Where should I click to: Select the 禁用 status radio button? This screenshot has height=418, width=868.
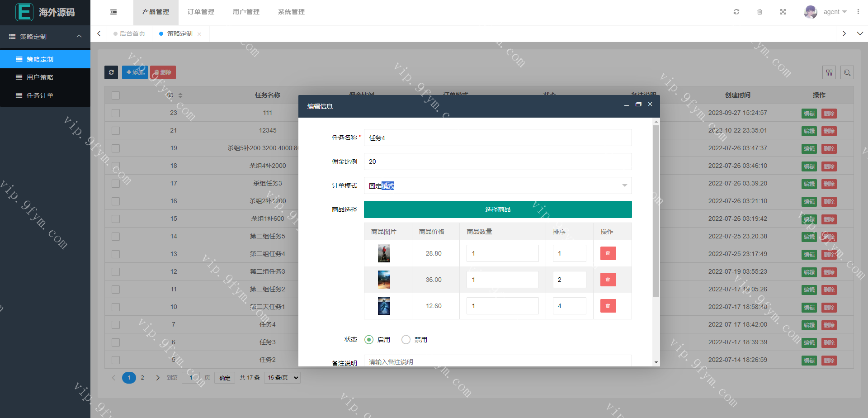click(x=406, y=340)
